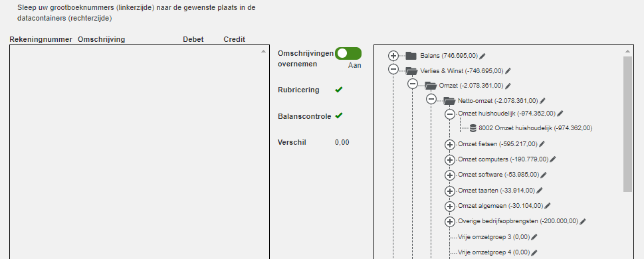
Task: Edit the Verlies & Winst container name
Action: [508, 71]
